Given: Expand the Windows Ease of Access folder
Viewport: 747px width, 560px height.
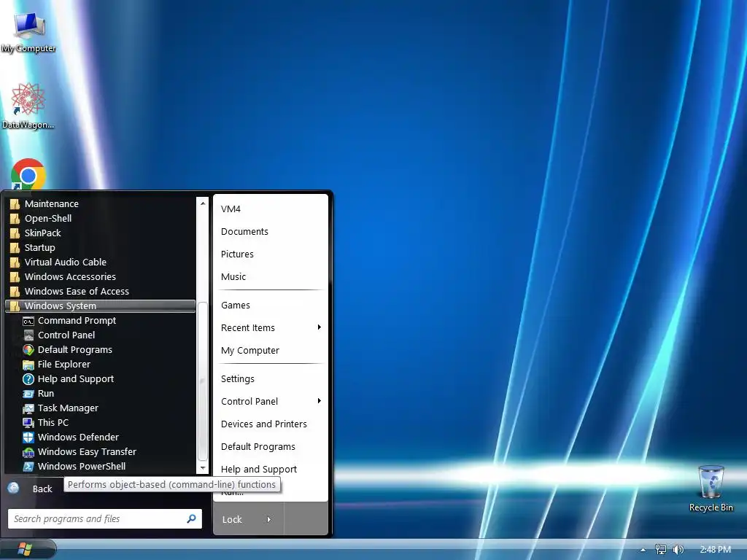Looking at the screenshot, I should click(x=100, y=292).
